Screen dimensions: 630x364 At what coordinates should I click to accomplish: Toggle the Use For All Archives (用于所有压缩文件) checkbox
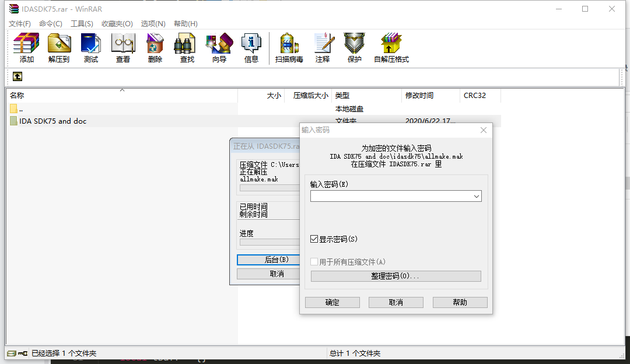click(314, 262)
